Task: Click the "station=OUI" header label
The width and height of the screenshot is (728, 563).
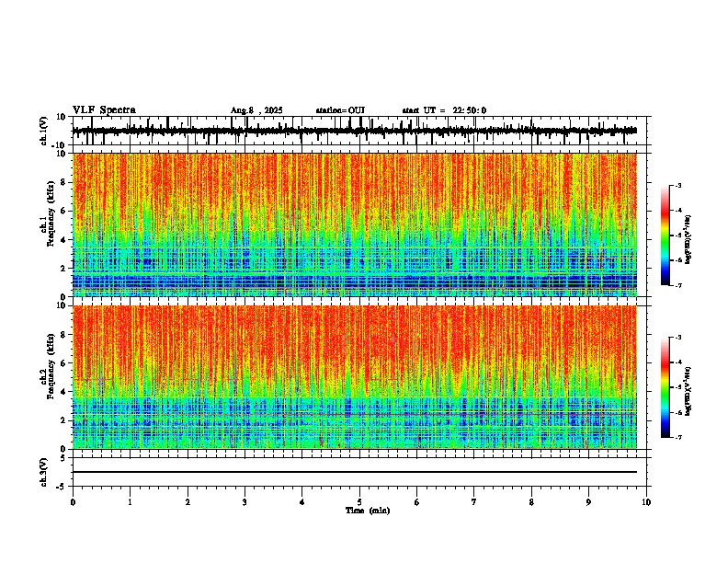Action: pos(340,110)
